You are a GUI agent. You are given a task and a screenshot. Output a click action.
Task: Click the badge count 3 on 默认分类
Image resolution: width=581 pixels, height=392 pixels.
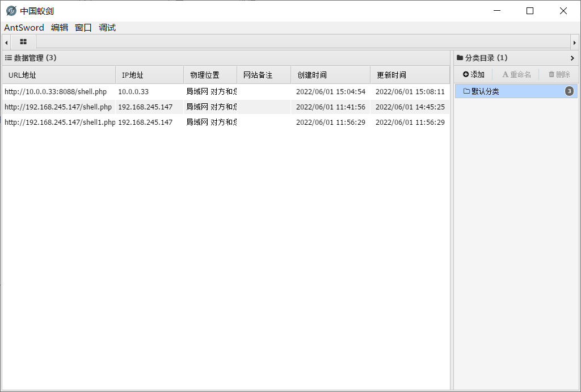[569, 91]
